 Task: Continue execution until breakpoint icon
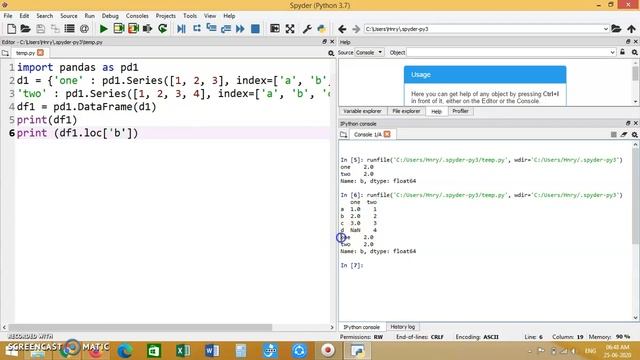point(240,29)
